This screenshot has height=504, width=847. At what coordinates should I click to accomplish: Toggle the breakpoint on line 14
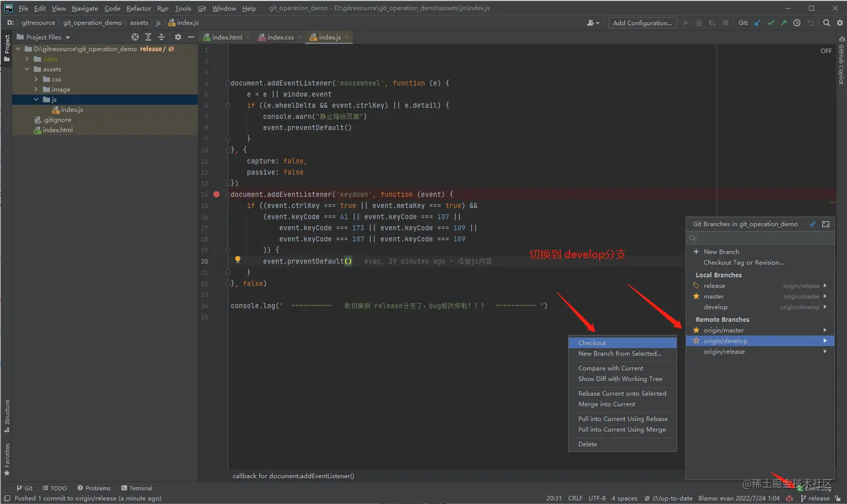click(217, 194)
